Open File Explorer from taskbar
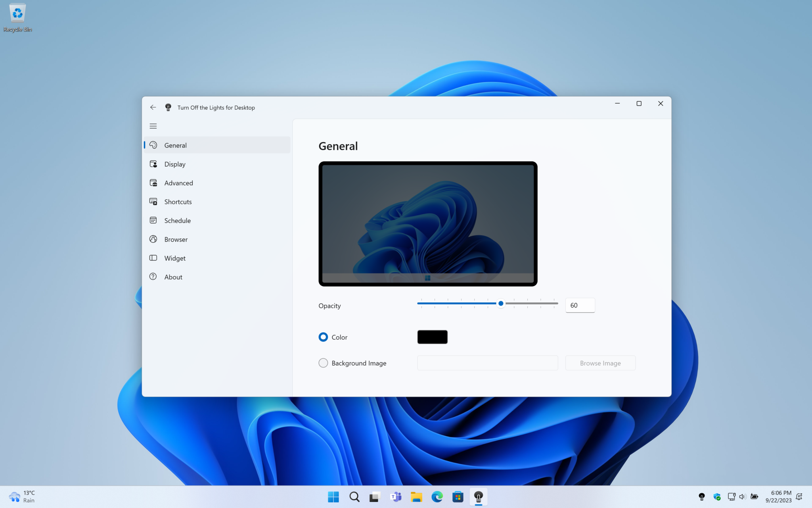Image resolution: width=812 pixels, height=508 pixels. (416, 497)
